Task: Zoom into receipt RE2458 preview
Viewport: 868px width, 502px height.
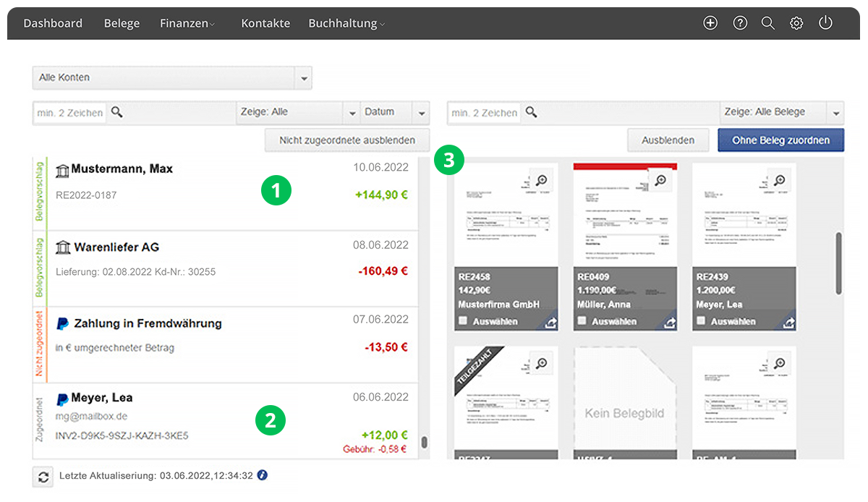Action: (x=541, y=180)
